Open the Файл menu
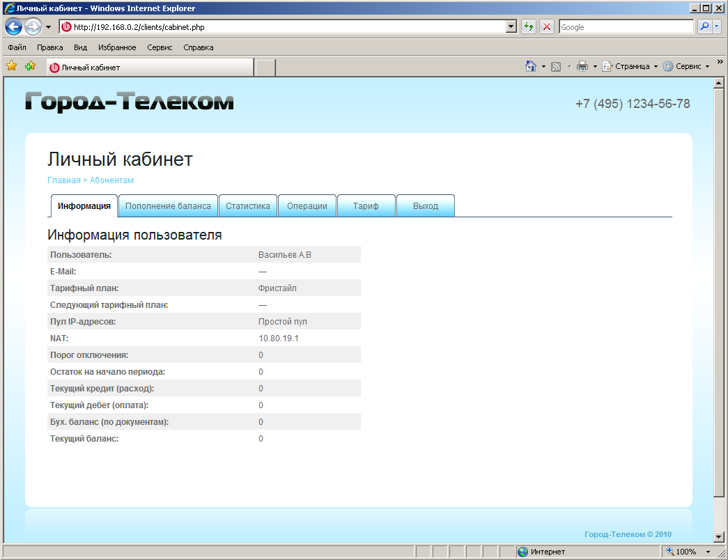 (x=17, y=47)
